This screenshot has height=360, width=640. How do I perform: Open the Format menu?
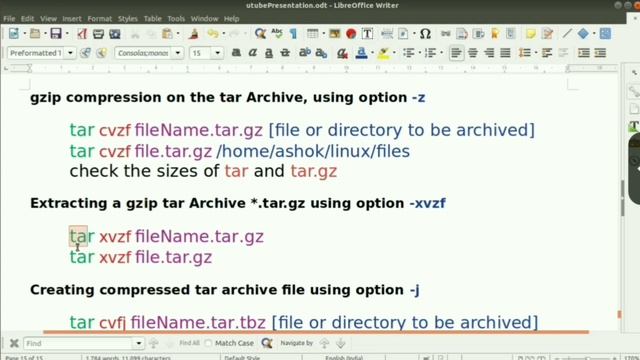(100, 19)
